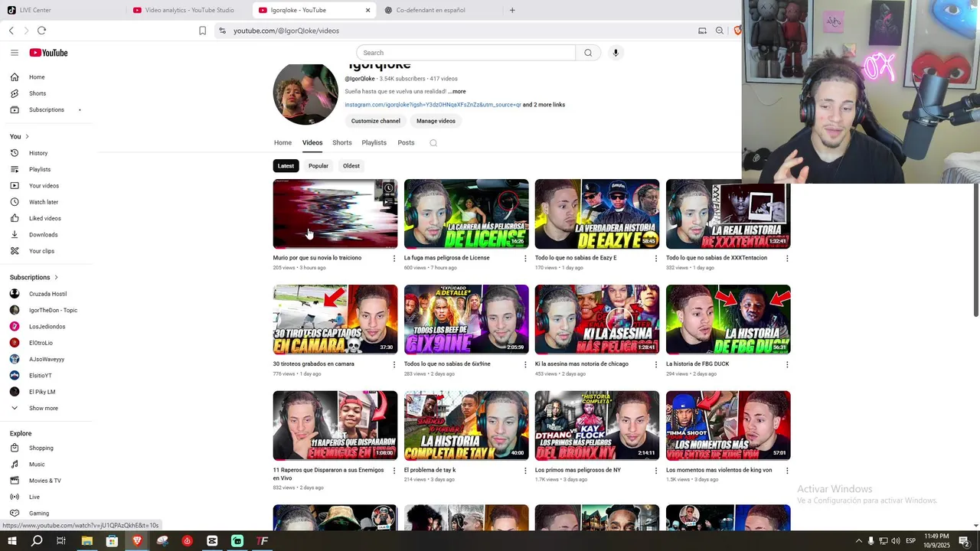Image resolution: width=980 pixels, height=551 pixels.
Task: Select Popular sort chip
Action: 318,166
